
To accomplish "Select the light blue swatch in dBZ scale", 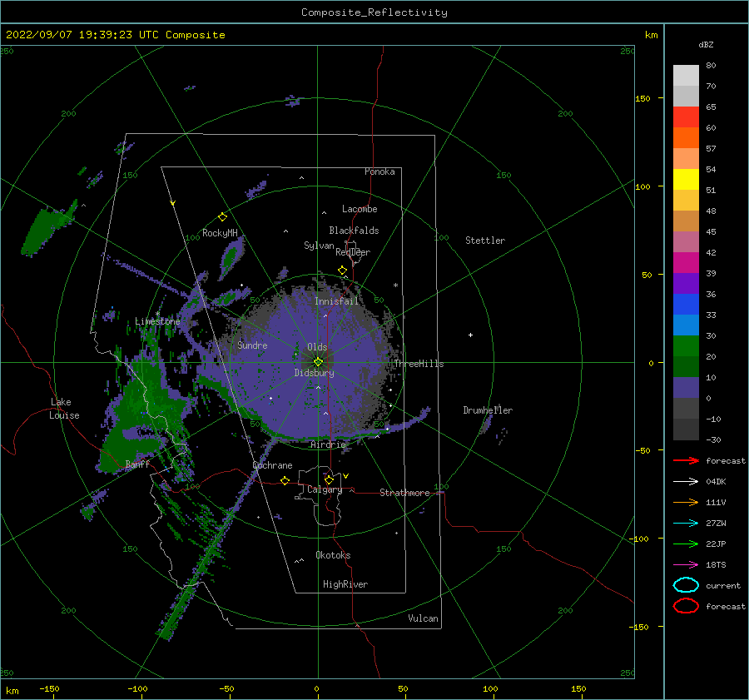I will 686,325.
